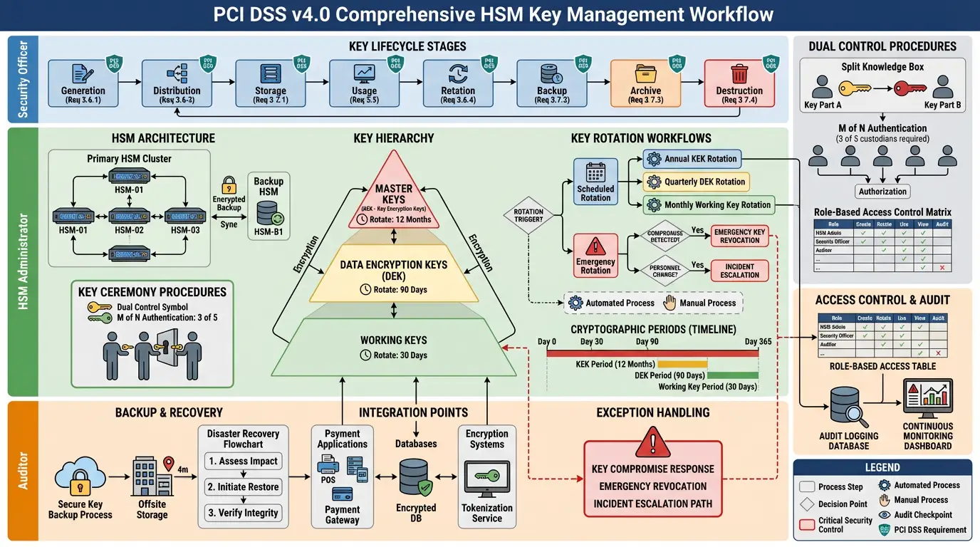This screenshot has height=547, width=980.
Task: Click the Backup HSM database icon
Action: pyautogui.click(x=269, y=214)
